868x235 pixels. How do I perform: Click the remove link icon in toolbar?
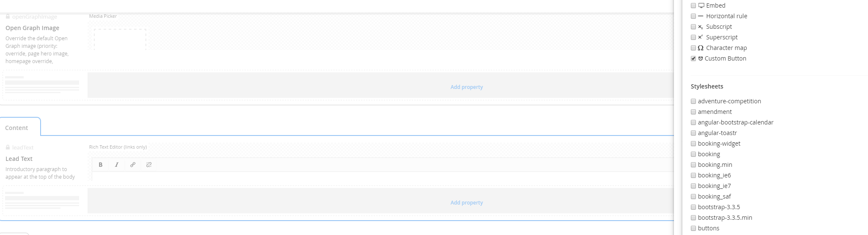click(149, 165)
